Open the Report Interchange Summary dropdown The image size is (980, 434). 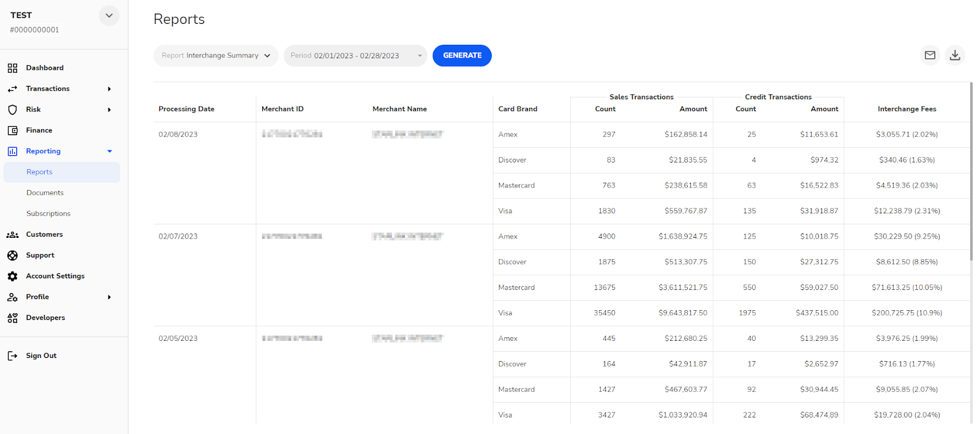216,56
